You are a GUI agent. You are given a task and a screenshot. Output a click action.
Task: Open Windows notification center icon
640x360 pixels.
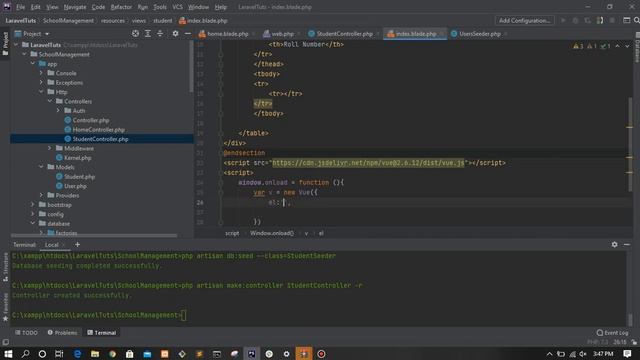(627, 354)
